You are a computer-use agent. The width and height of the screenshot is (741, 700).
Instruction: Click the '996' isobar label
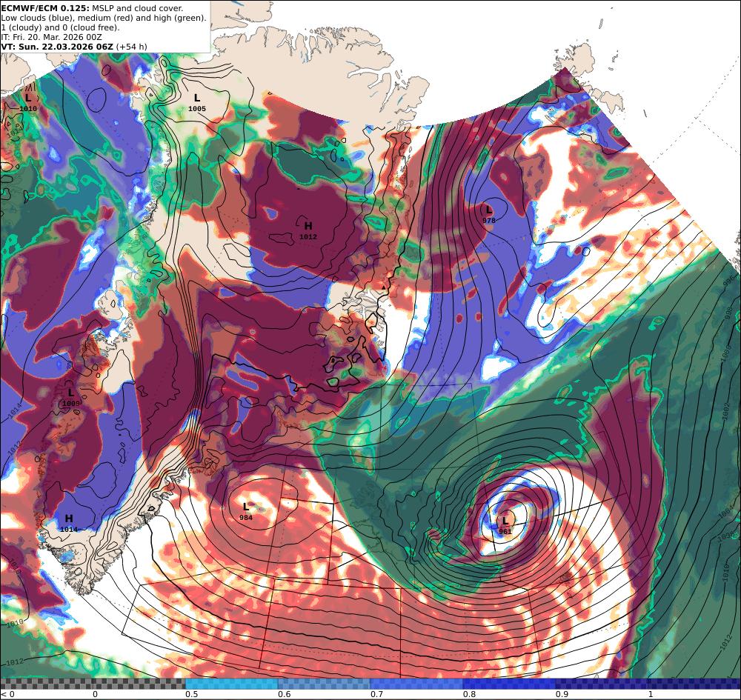click(x=728, y=280)
